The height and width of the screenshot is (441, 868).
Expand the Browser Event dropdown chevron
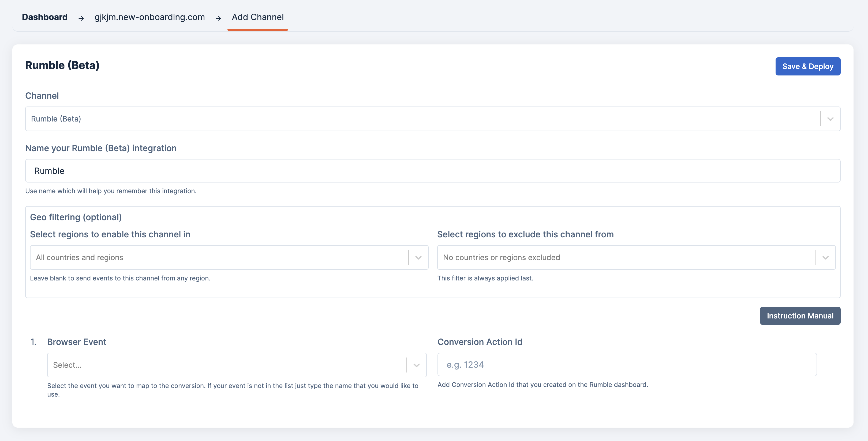[x=416, y=365]
